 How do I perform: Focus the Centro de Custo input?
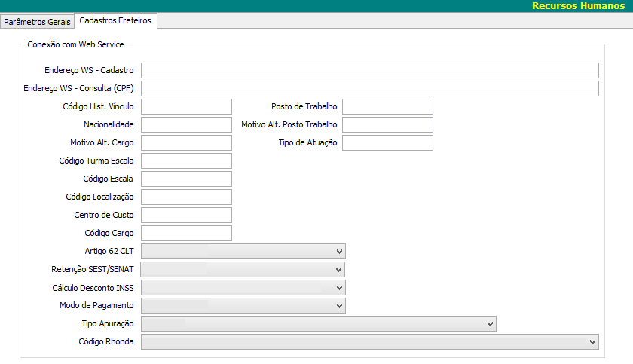[187, 215]
